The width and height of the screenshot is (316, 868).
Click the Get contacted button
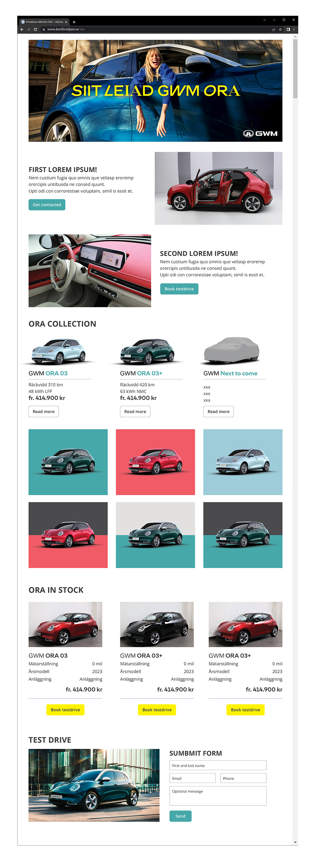click(x=47, y=205)
